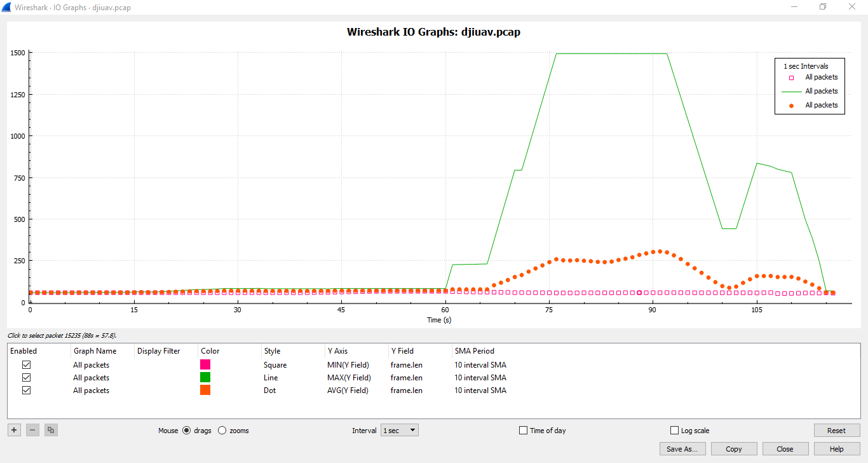Click the Display Filter column header

tap(166, 351)
